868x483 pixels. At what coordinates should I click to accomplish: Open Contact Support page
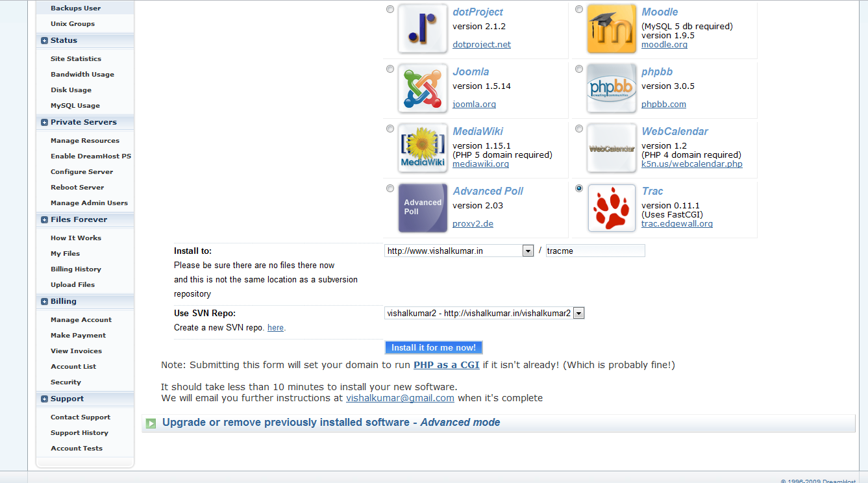pyautogui.click(x=81, y=417)
